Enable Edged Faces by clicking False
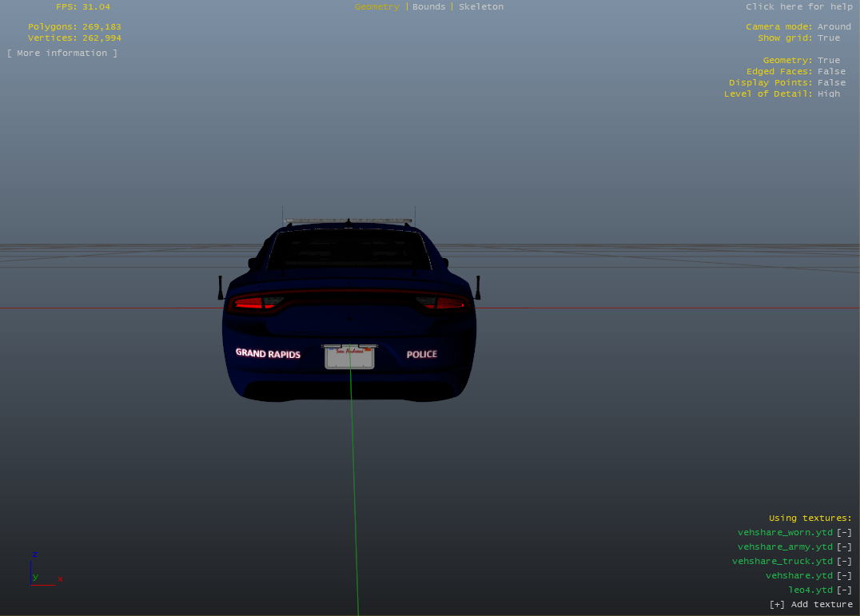This screenshot has height=616, width=860. click(x=831, y=72)
